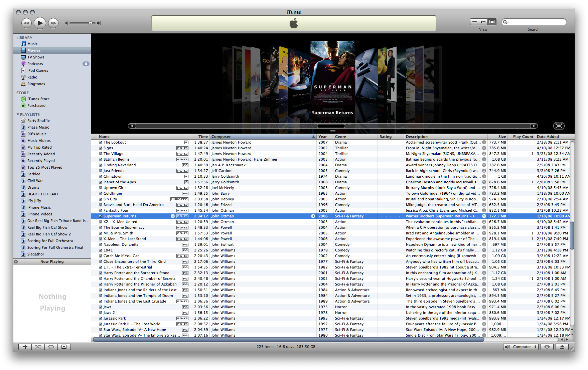The width and height of the screenshot is (588, 370).
Task: Uncheck the Sin City checkbox
Action: tap(100, 199)
